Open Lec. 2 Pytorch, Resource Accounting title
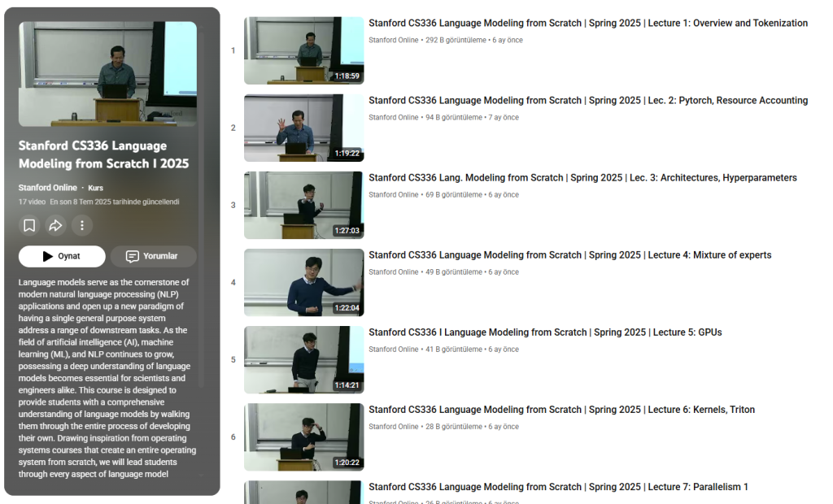This screenshot has height=504, width=833. tap(587, 101)
